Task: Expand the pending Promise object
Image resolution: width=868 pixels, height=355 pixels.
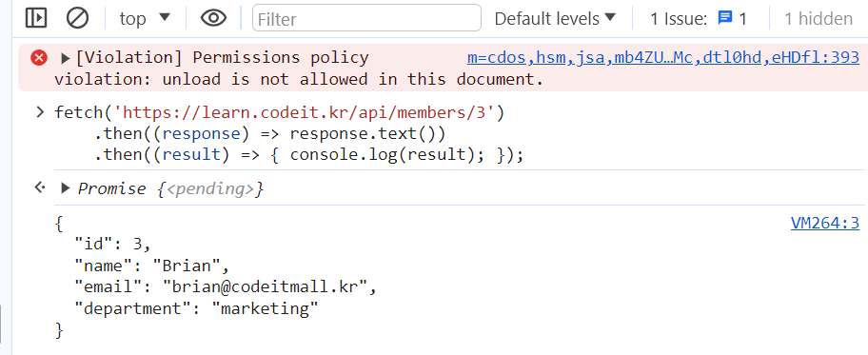Action: (x=66, y=188)
